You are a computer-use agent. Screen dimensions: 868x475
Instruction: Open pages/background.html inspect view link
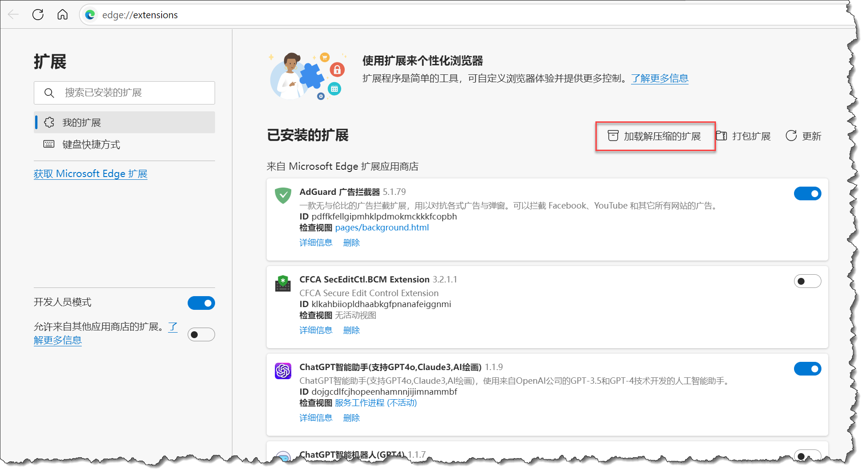[382, 228]
